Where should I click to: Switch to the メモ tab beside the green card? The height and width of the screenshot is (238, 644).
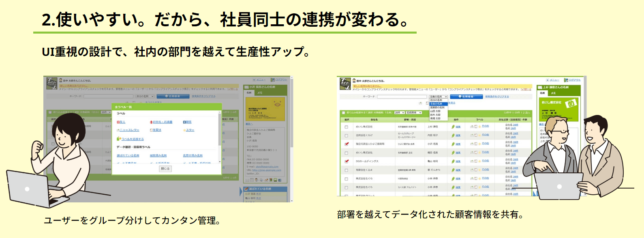pos(553,93)
